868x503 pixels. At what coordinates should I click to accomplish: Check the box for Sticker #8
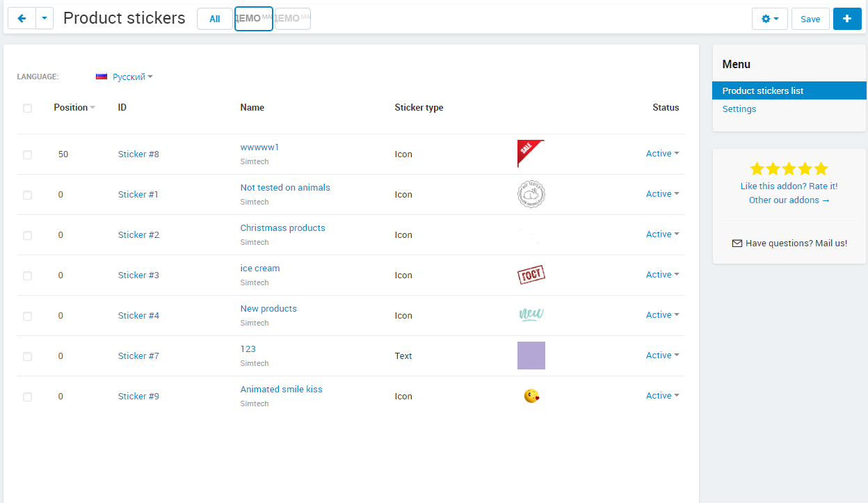point(27,154)
